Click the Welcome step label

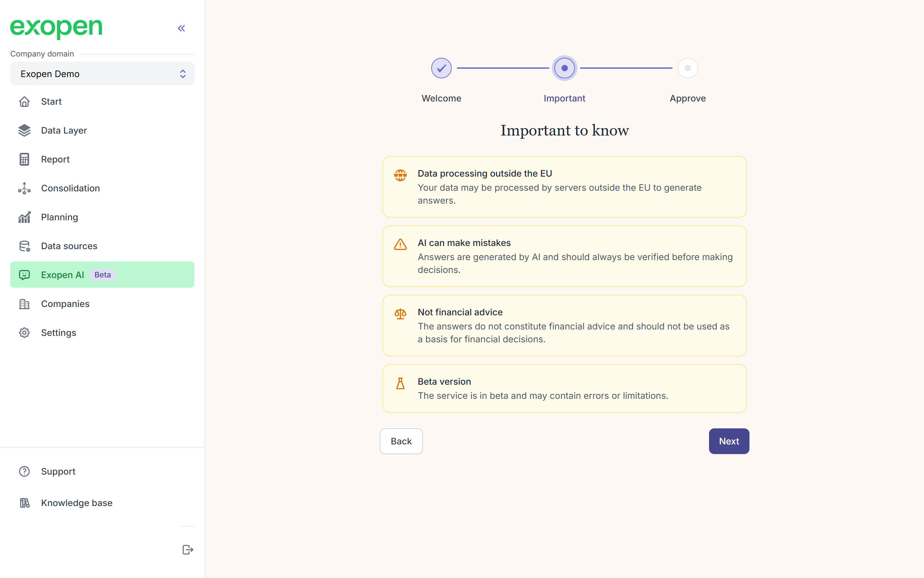point(441,98)
